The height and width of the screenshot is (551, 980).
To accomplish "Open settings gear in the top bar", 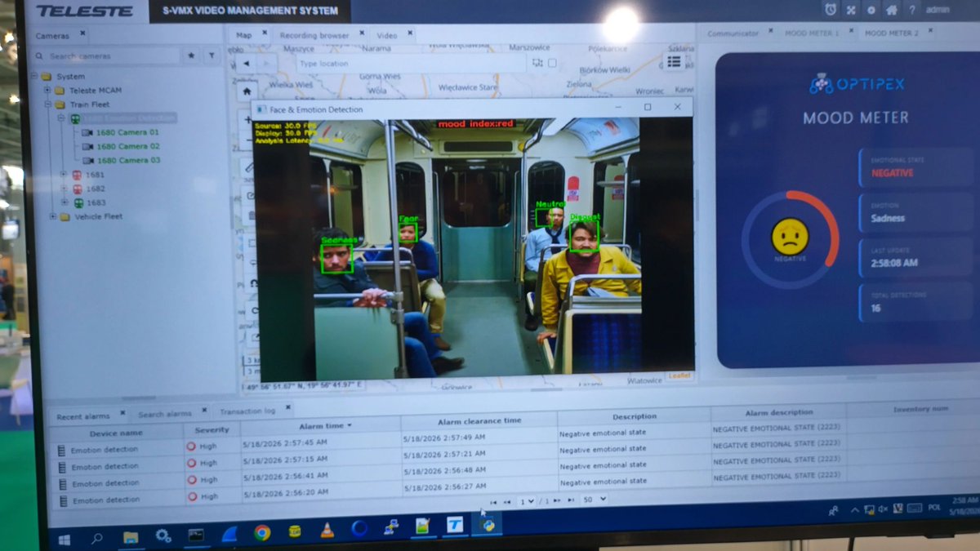I will [x=871, y=10].
